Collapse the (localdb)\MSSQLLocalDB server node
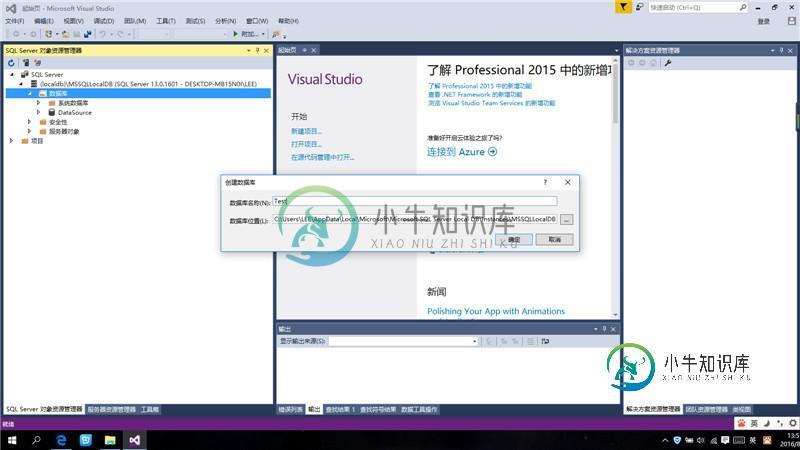The height and width of the screenshot is (450, 800). click(21, 84)
